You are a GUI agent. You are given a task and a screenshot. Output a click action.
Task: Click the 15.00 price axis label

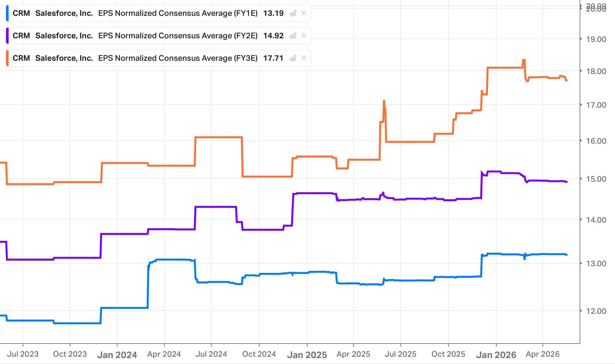pos(596,179)
